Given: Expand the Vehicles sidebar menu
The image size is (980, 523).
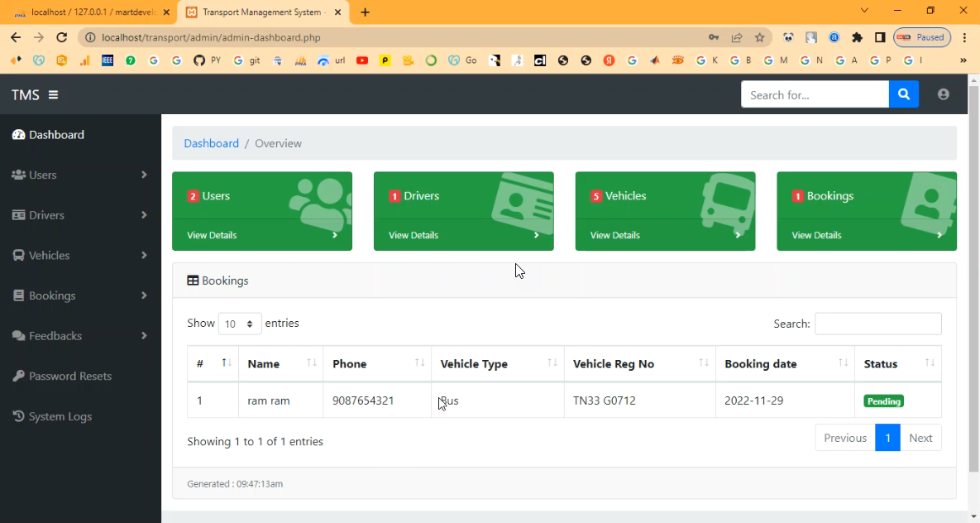Looking at the screenshot, I should 79,255.
